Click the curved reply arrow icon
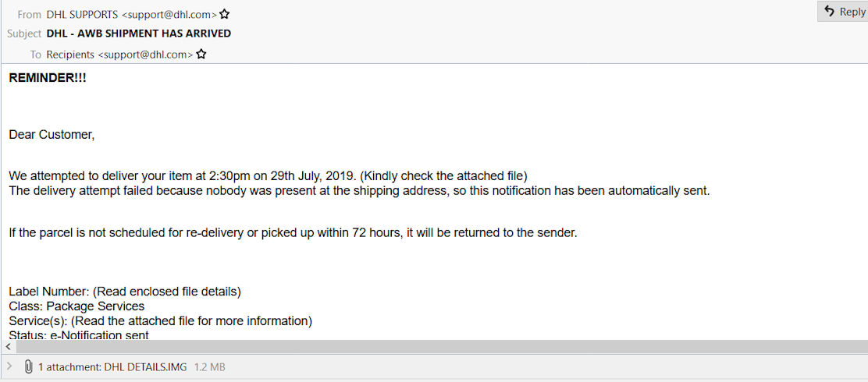Viewport: 868px width, 382px height. coord(829,12)
